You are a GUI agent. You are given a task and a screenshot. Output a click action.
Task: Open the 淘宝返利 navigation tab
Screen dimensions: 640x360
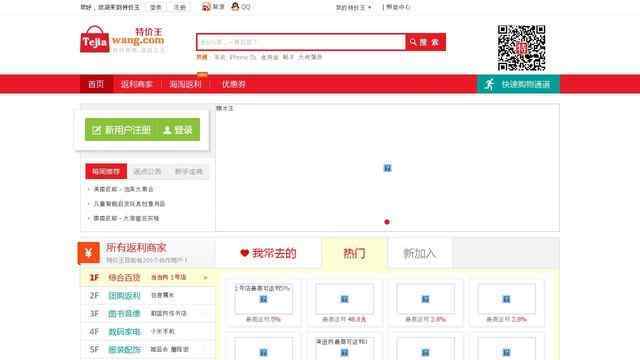[x=185, y=84]
